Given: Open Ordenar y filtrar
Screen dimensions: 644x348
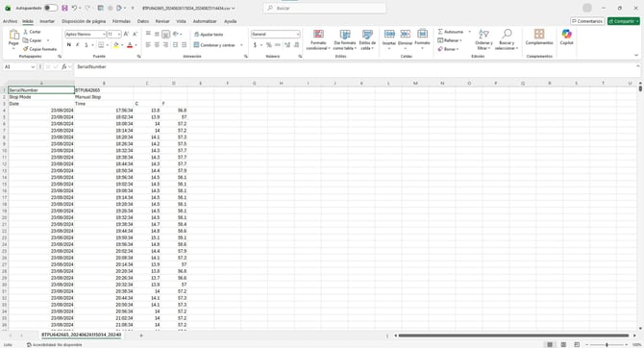Looking at the screenshot, I should tap(483, 39).
